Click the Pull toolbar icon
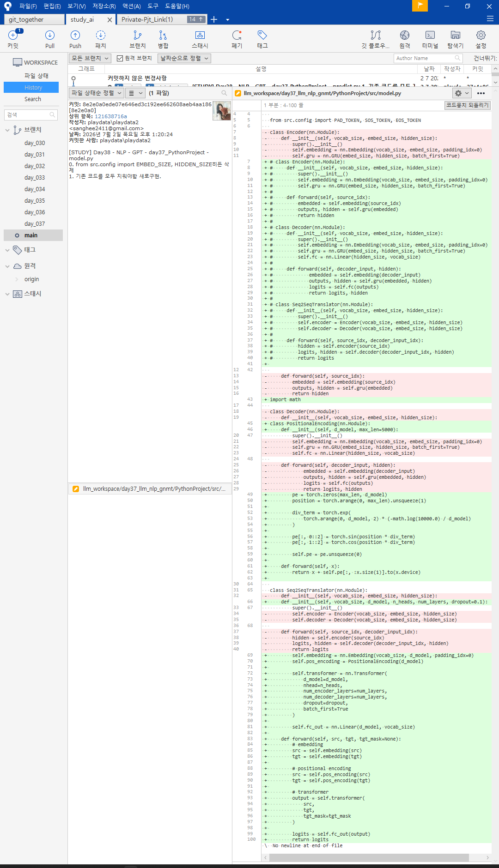 [x=50, y=39]
